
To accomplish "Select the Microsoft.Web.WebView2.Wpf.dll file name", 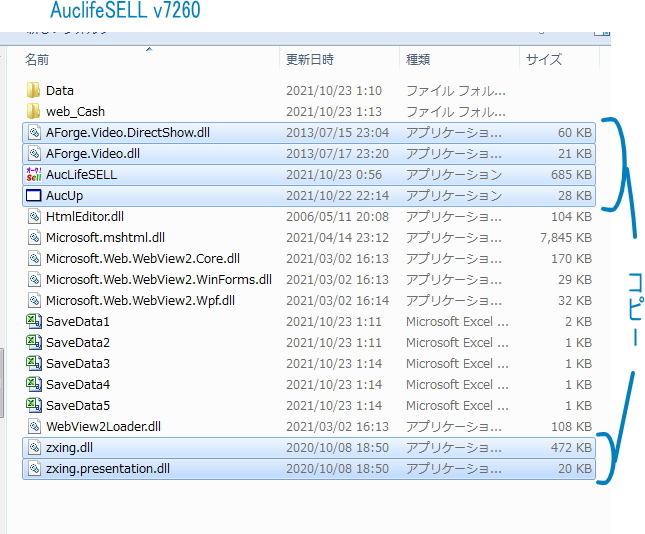I will click(140, 301).
